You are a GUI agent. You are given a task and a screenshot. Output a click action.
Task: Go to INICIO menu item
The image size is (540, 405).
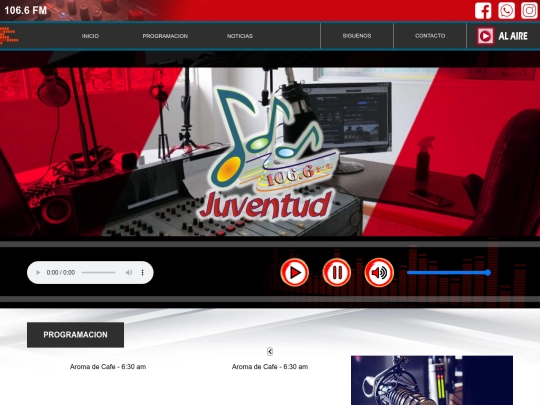tap(90, 36)
